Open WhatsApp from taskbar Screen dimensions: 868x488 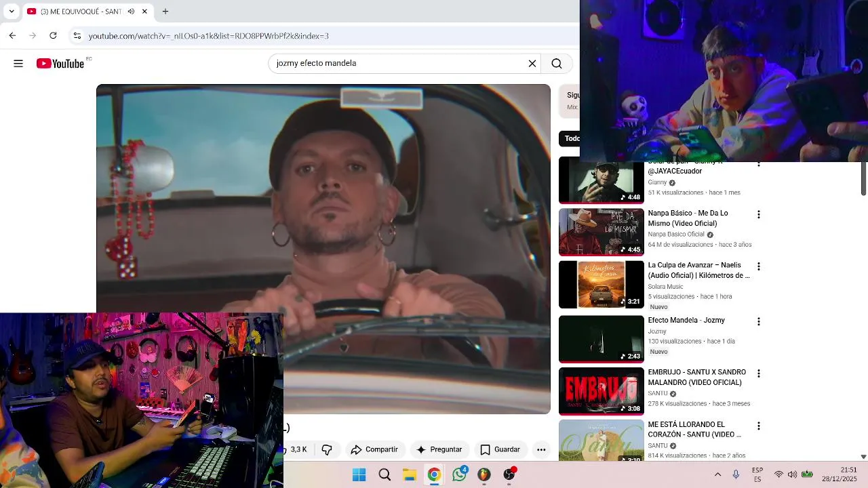coord(460,475)
